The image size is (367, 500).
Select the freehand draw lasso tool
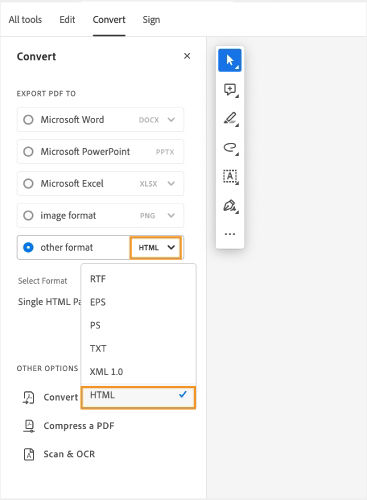pyautogui.click(x=230, y=148)
